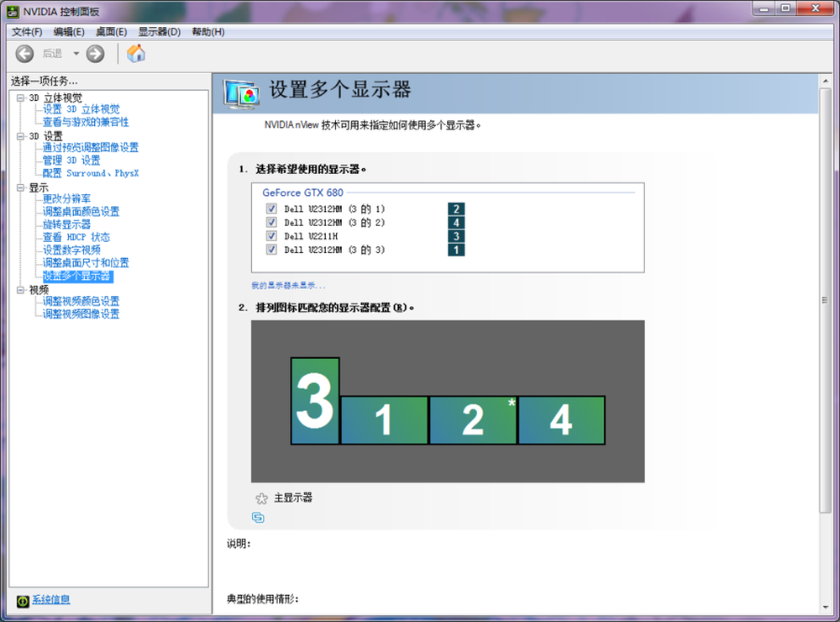The height and width of the screenshot is (622, 840).
Task: Open 调整视频图像设置 task
Action: click(81, 314)
